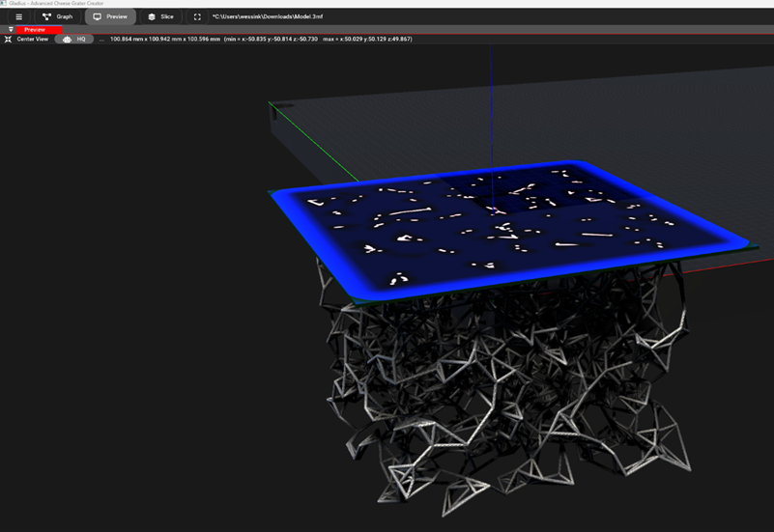Viewport: 774px width, 532px height.
Task: Click the model dimensions readout in mm
Action: (163, 39)
